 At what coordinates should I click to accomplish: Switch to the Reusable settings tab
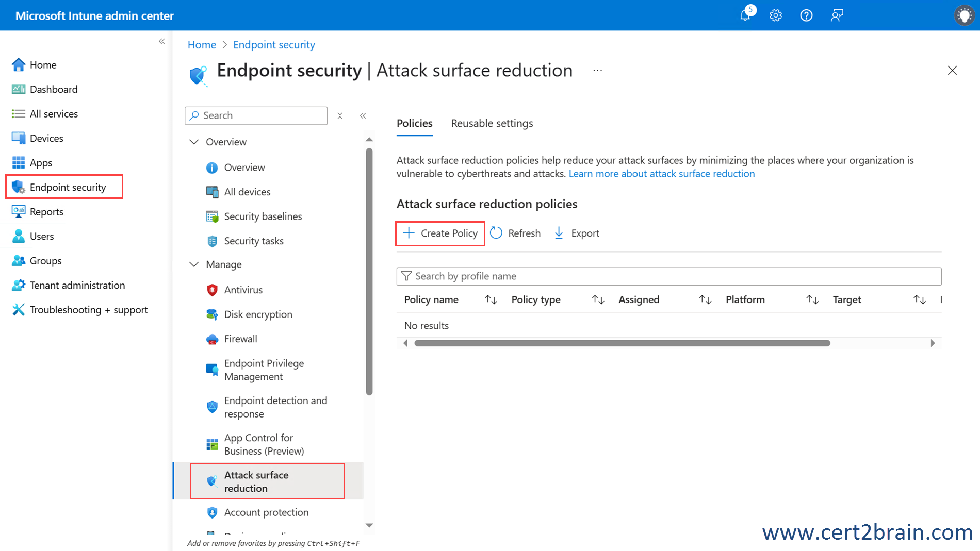coord(492,124)
